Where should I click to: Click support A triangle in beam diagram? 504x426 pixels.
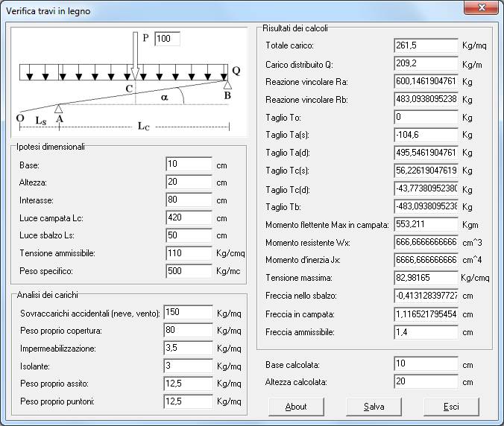pyautogui.click(x=58, y=109)
